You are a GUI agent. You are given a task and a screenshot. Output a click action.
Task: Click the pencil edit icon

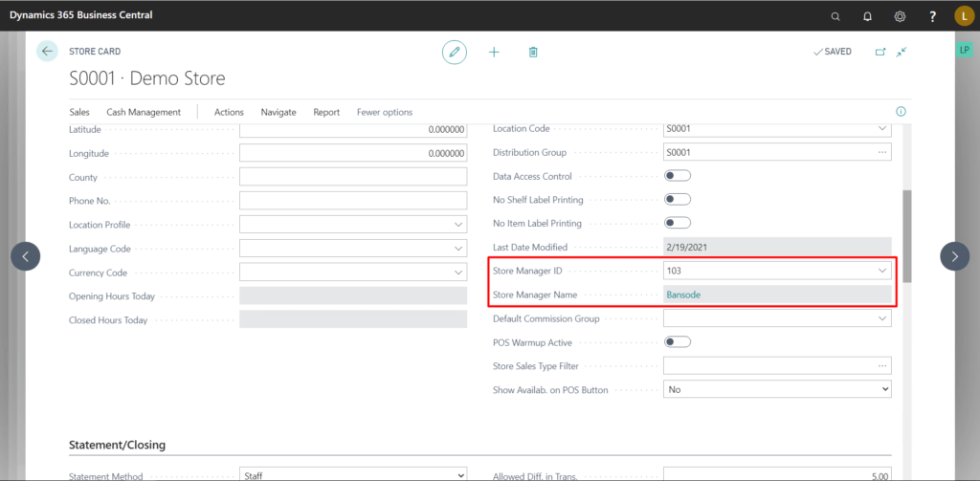coord(455,52)
